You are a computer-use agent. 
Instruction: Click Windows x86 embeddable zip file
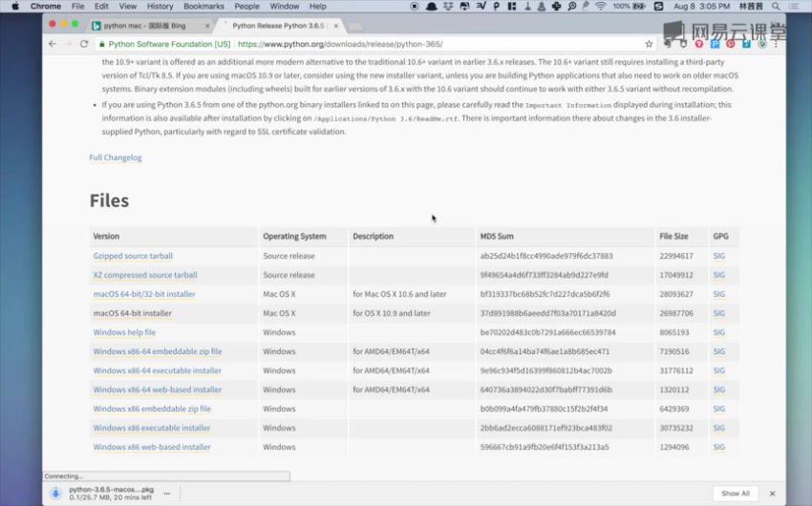(x=152, y=409)
